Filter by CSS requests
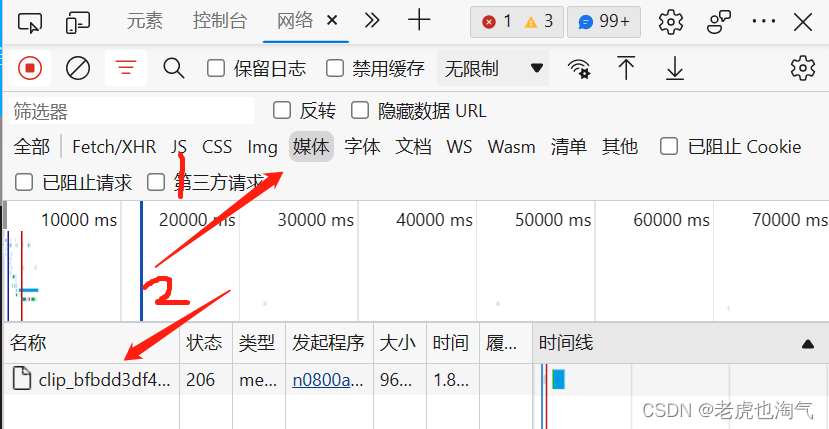 [217, 147]
